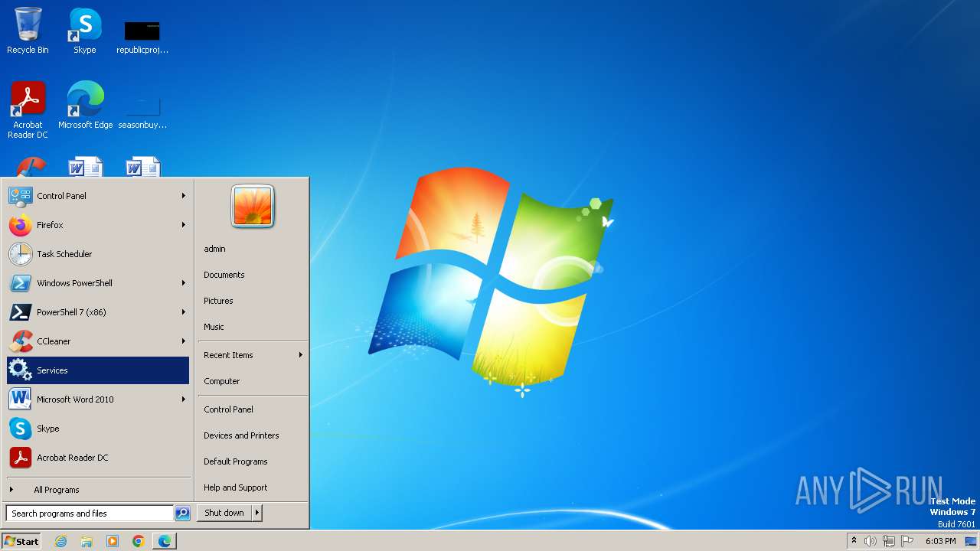The image size is (980, 551).
Task: Click Control Panel icon in pinned list
Action: (20, 196)
